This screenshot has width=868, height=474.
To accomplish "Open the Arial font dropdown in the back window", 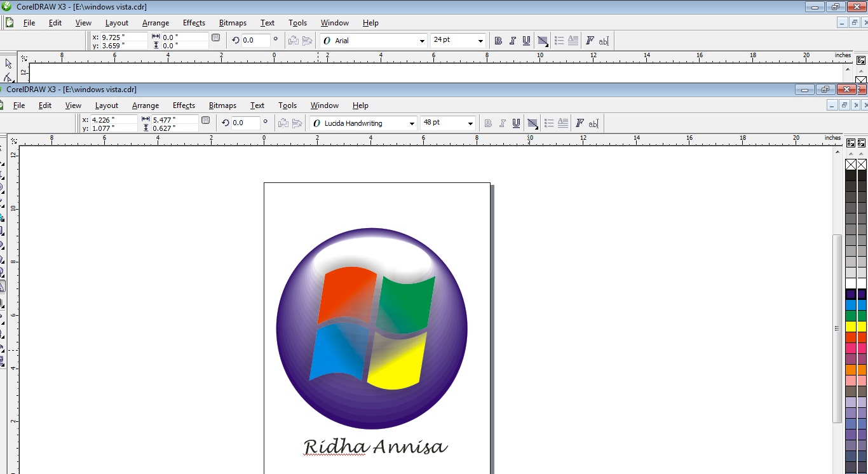I will 423,40.
